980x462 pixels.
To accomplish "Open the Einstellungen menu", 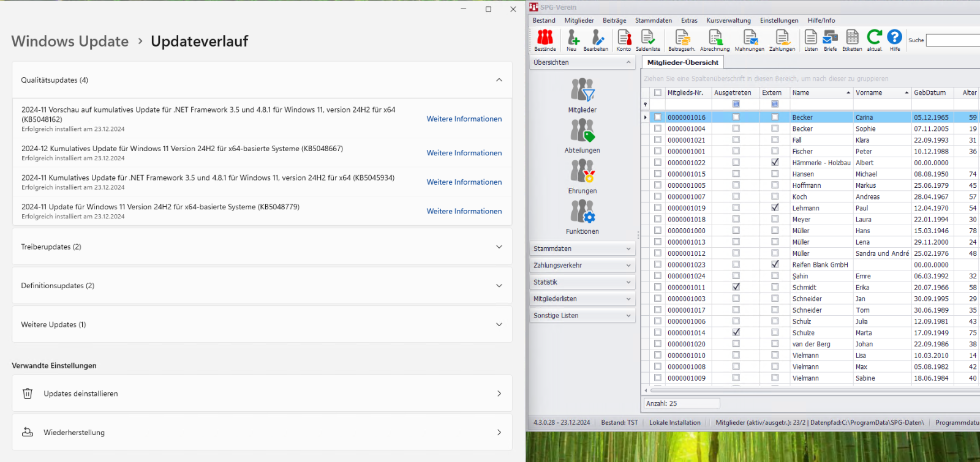I will 779,20.
